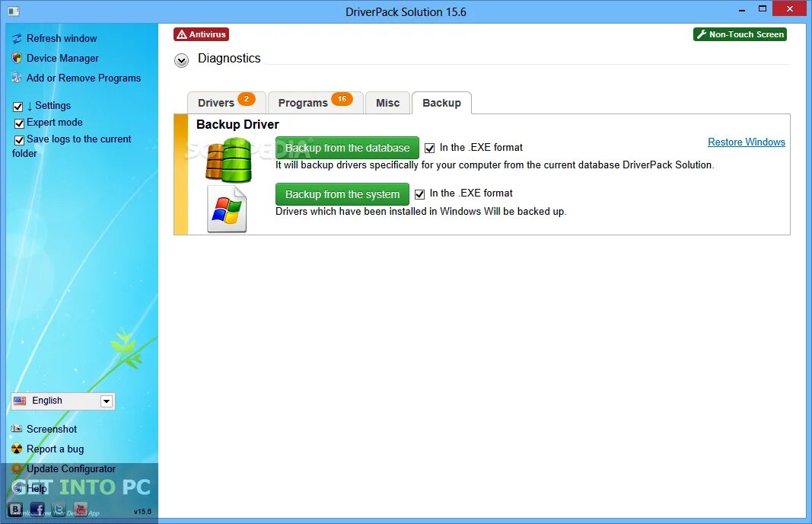Click the Report a bug radiation icon
The width and height of the screenshot is (812, 524).
pos(16,449)
